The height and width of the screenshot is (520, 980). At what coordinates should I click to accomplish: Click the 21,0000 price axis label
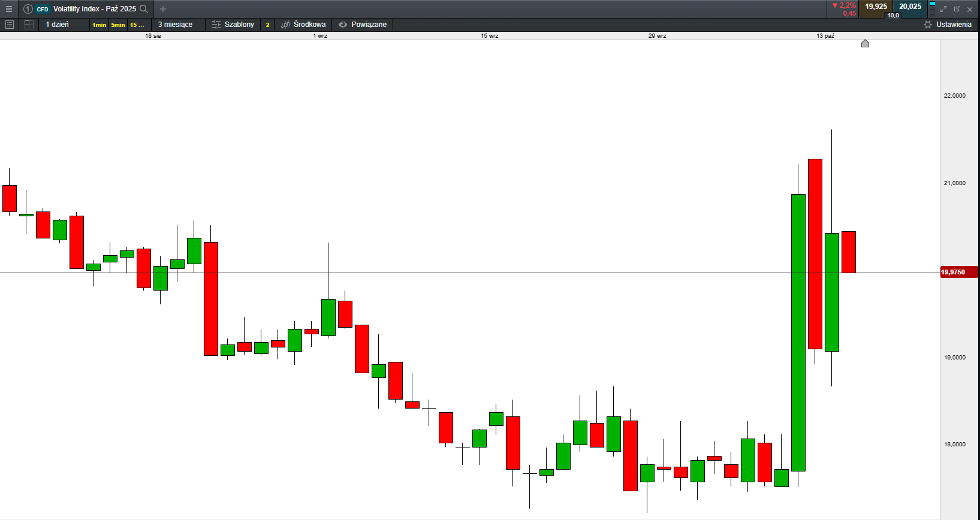coord(955,183)
